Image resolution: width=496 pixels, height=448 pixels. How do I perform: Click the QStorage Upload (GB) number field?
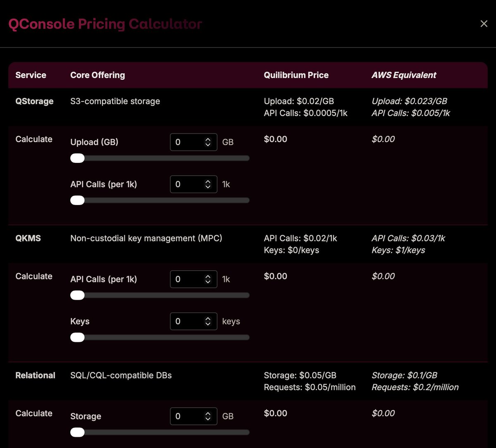[193, 142]
